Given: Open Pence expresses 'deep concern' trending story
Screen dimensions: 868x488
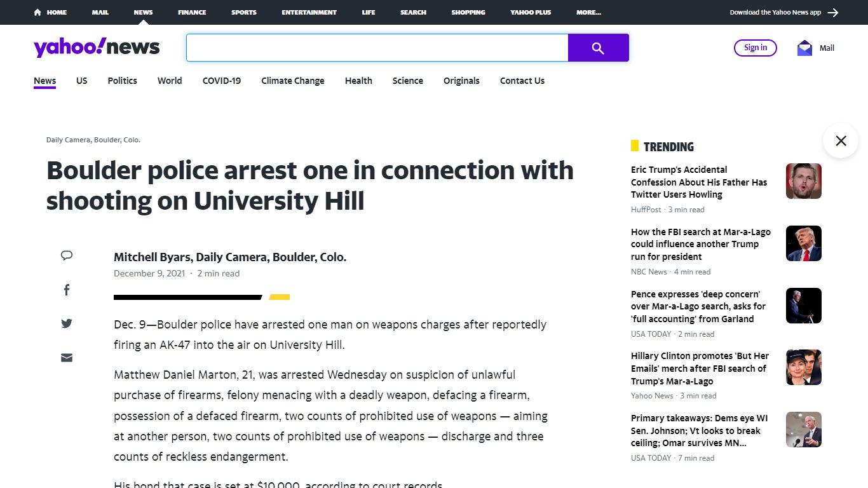Looking at the screenshot, I should click(698, 306).
